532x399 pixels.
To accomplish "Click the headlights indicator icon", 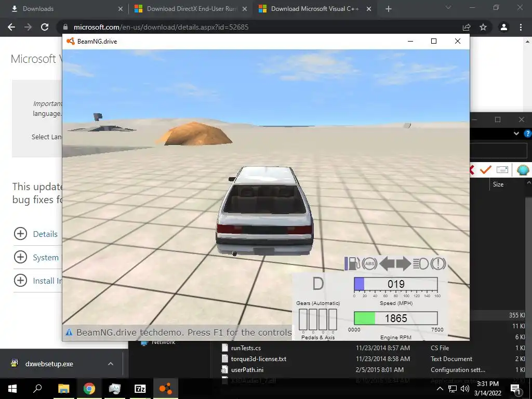I will coord(421,263).
